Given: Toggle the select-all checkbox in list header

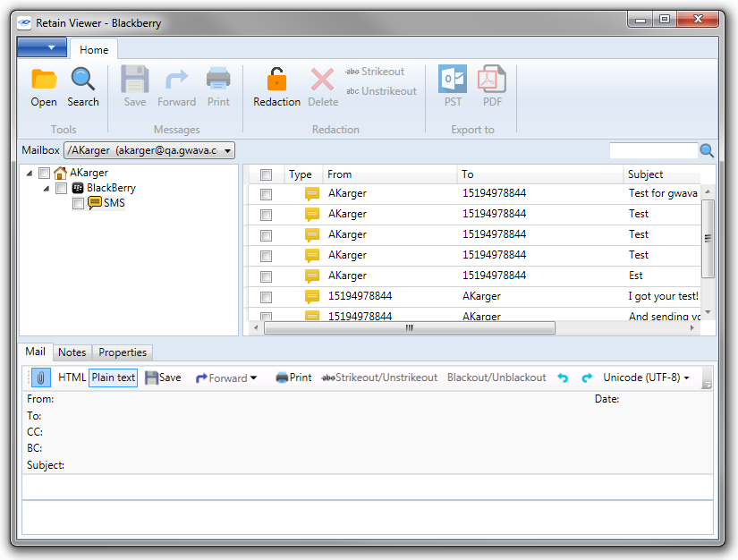Looking at the screenshot, I should tap(266, 175).
